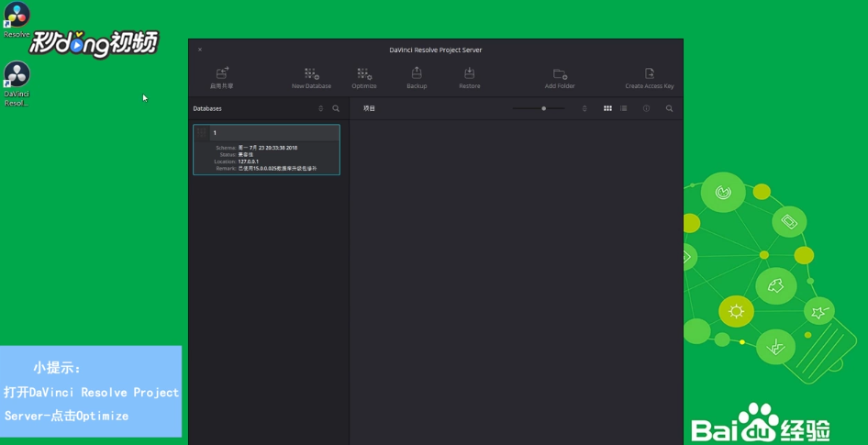
Task: Click the Status value of database 1
Action: coord(245,154)
